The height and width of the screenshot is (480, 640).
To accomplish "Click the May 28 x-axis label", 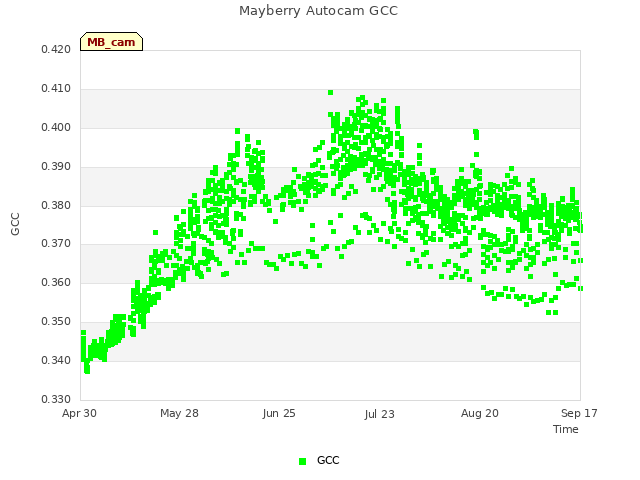I will coord(179,413).
